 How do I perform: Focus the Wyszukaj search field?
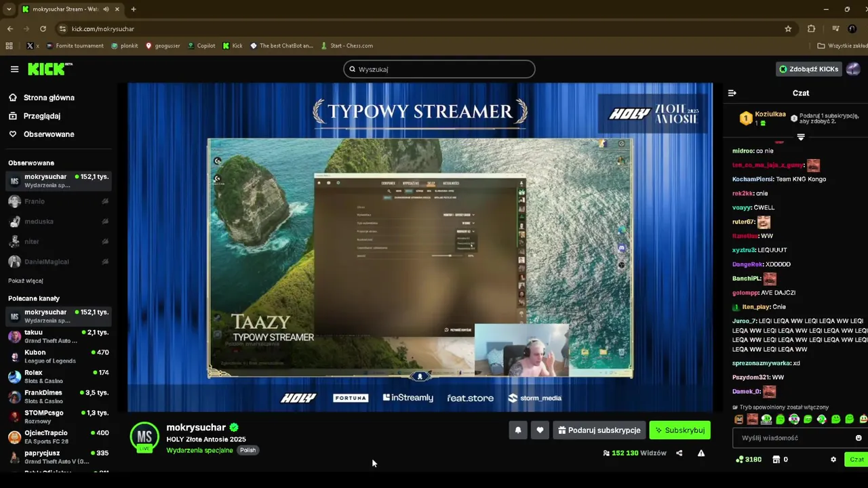point(439,69)
